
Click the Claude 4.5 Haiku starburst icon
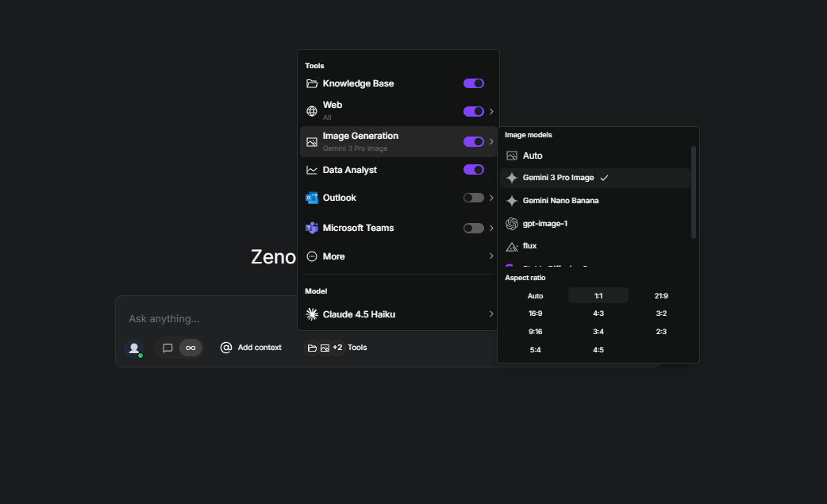tap(312, 314)
